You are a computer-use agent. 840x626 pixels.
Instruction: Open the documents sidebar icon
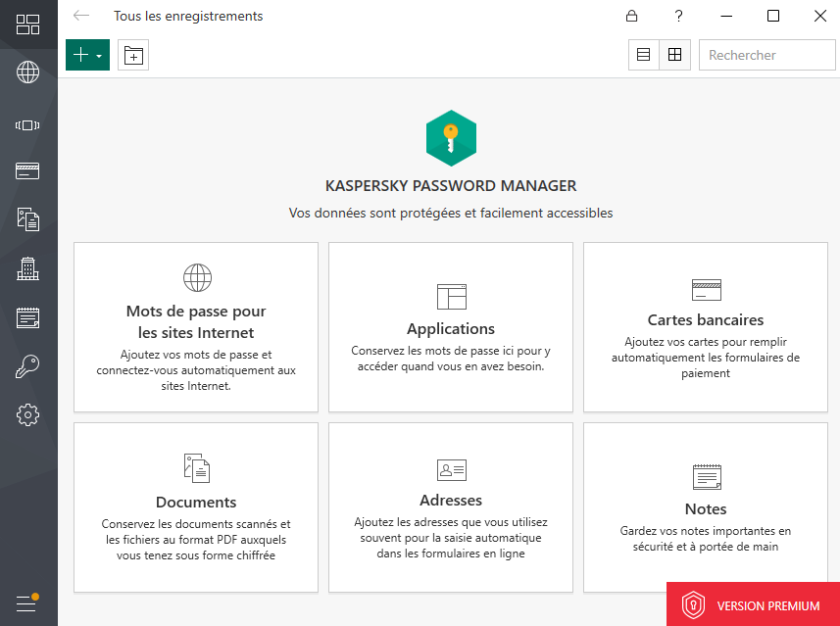(x=27, y=218)
